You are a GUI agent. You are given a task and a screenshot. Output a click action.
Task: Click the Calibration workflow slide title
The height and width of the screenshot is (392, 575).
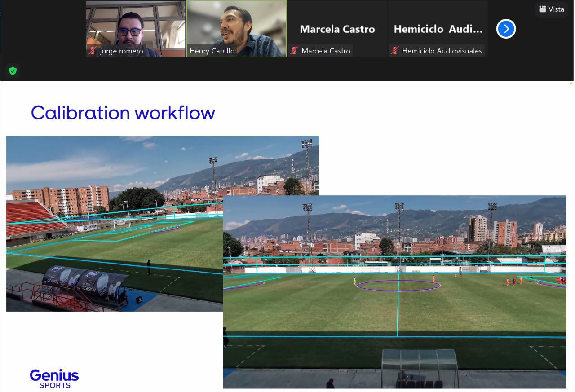coord(123,113)
